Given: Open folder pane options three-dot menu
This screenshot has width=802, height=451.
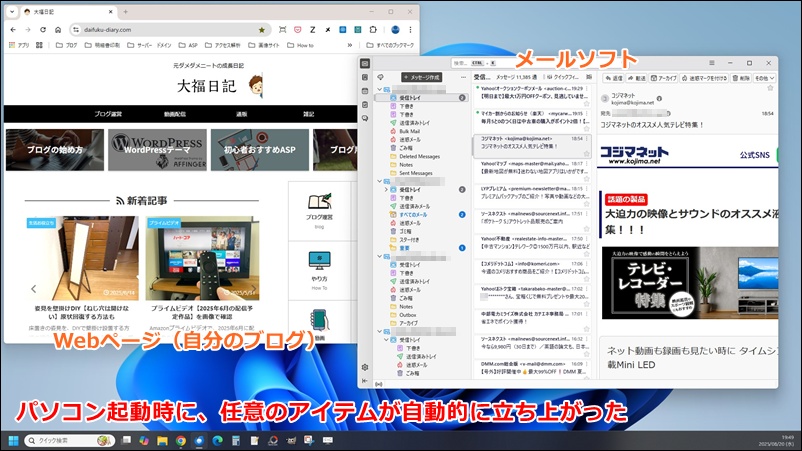Looking at the screenshot, I should click(x=463, y=77).
